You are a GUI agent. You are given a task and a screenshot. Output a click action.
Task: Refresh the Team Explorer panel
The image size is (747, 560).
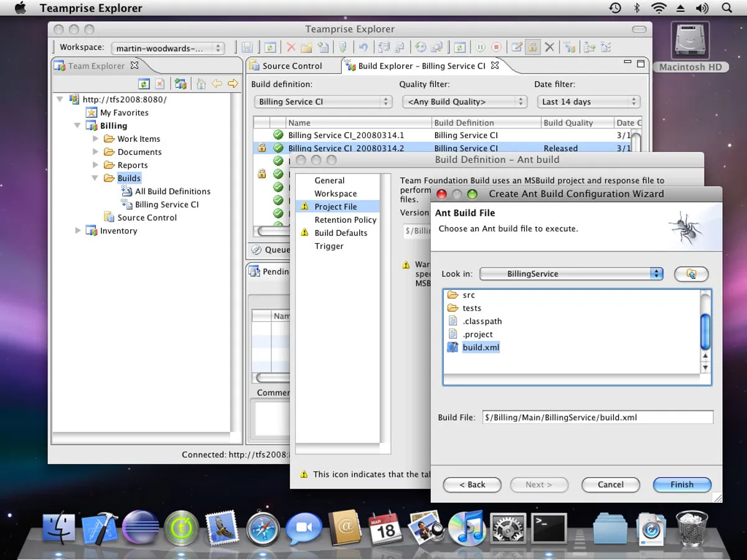point(144,84)
